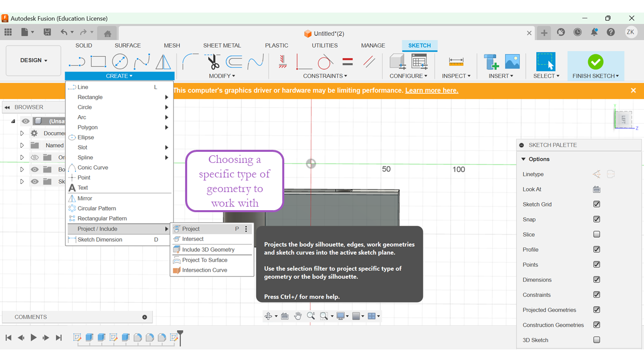The width and height of the screenshot is (644, 362).
Task: Play the design timeline
Action: [x=34, y=337]
